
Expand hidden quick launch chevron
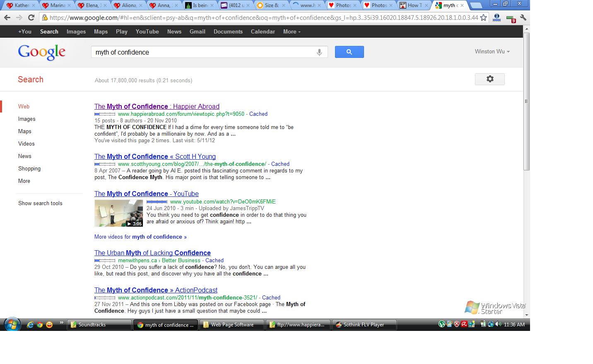click(x=62, y=323)
